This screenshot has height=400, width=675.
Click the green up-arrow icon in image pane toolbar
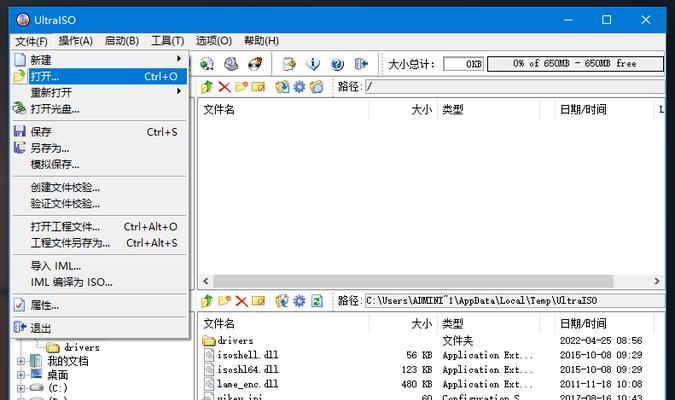click(207, 87)
